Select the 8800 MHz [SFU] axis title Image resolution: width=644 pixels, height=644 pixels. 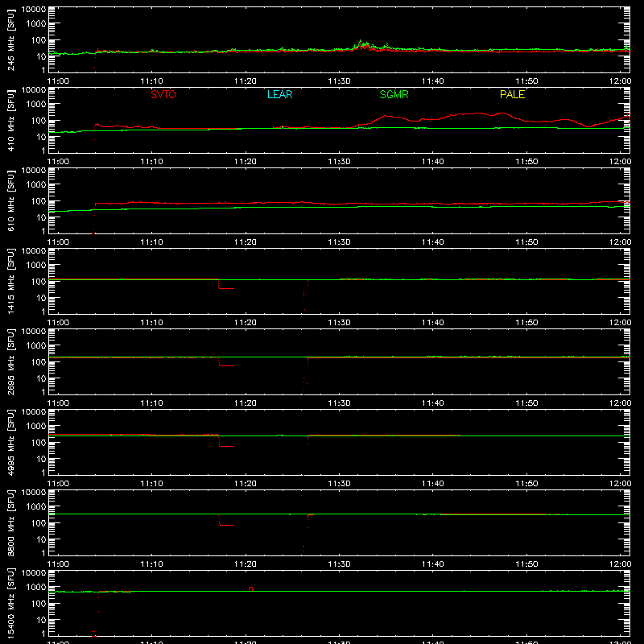11,522
